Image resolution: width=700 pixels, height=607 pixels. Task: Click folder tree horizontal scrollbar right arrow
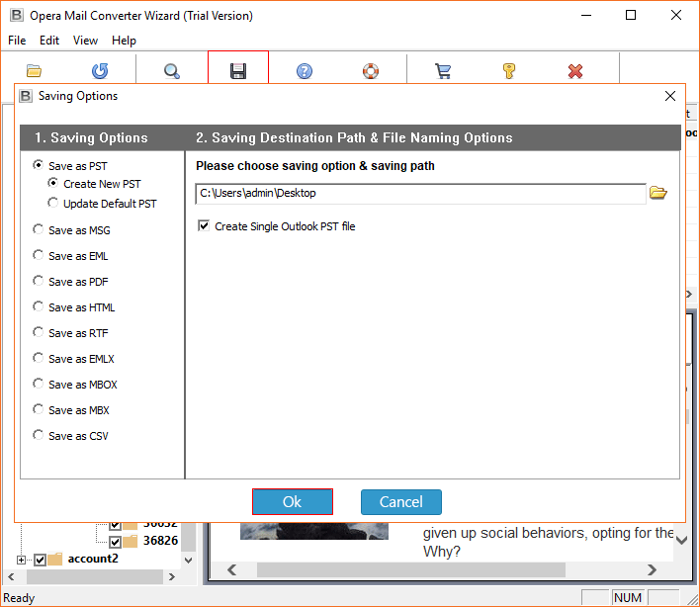pyautogui.click(x=172, y=576)
